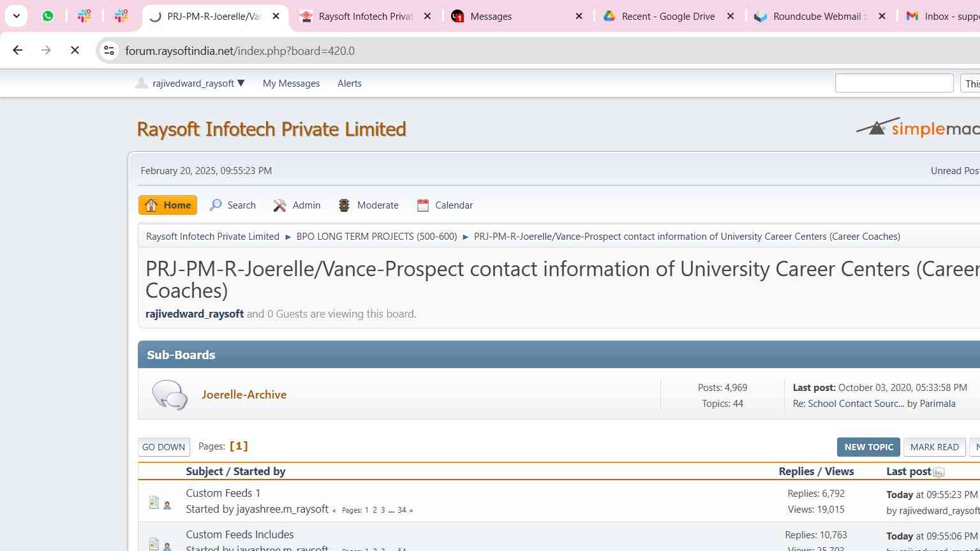Screen dimensions: 980x551
Task: Switch to the Messages tab
Action: 491,17
